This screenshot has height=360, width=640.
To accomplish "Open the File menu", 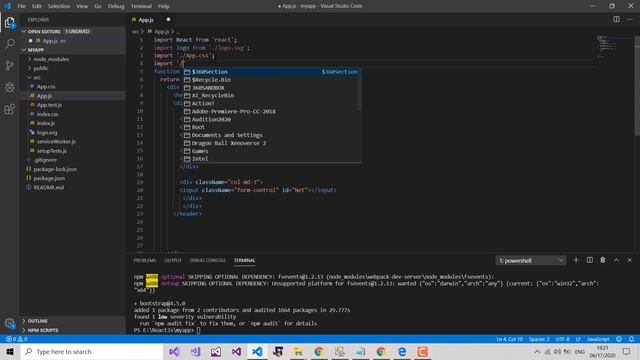I will 22,6.
